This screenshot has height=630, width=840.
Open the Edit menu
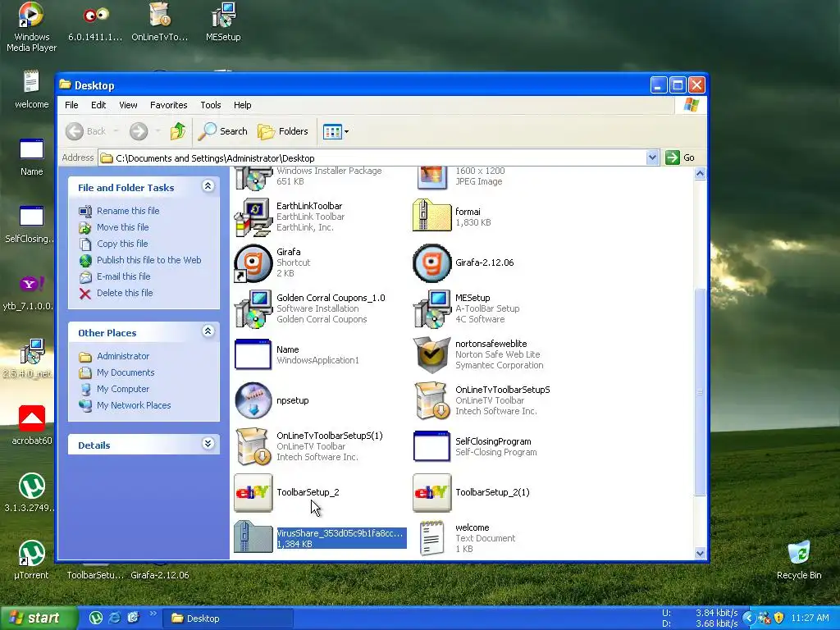tap(98, 105)
